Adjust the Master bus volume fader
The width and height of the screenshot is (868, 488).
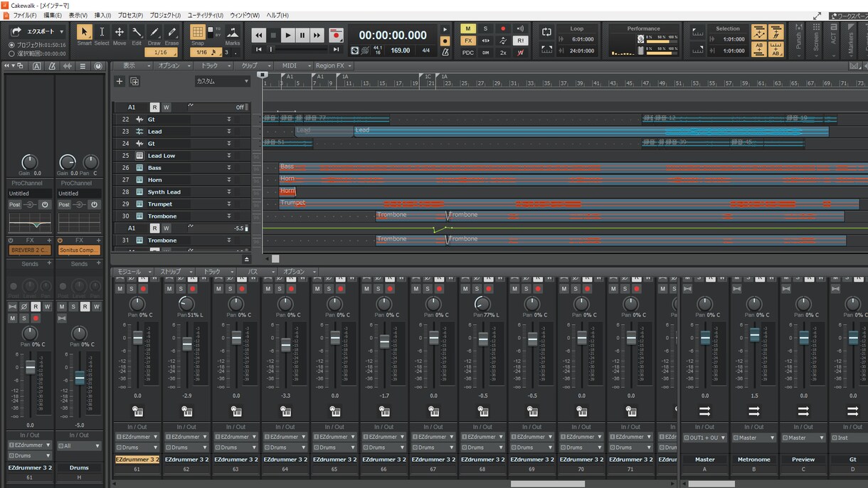click(705, 338)
